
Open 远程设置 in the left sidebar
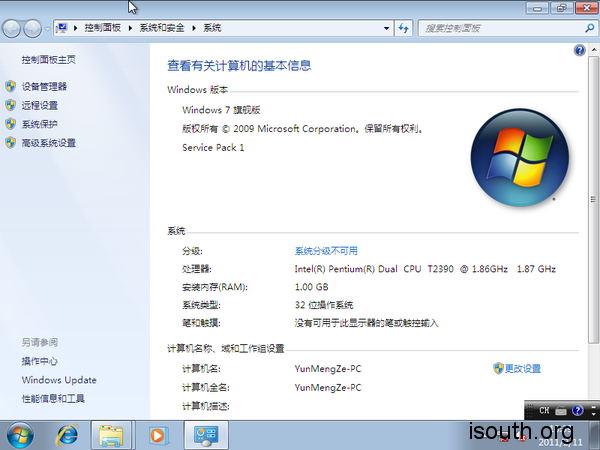pos(40,105)
